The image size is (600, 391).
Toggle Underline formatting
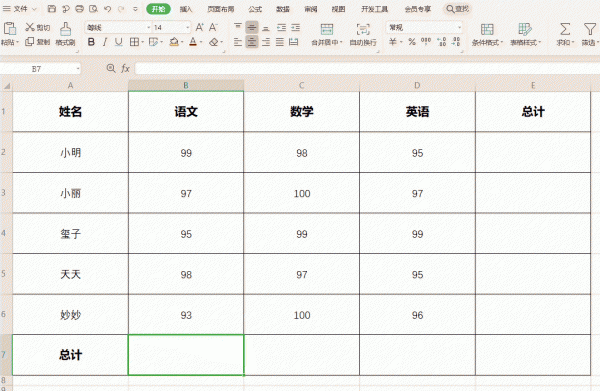pyautogui.click(x=119, y=42)
